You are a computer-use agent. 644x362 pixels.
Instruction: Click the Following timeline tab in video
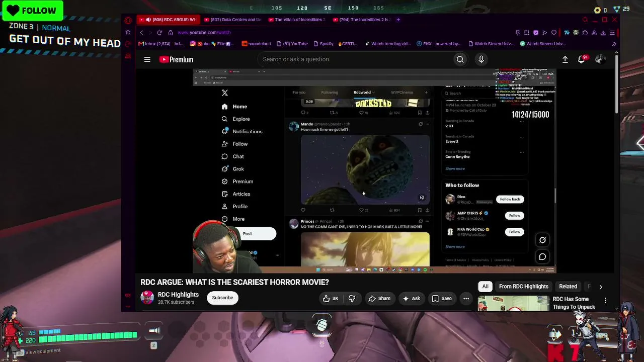coord(330,93)
